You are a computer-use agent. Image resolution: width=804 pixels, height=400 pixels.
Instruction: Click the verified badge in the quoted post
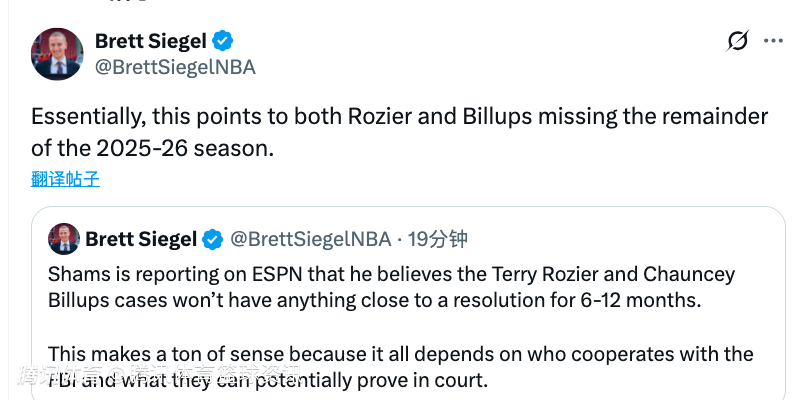213,239
